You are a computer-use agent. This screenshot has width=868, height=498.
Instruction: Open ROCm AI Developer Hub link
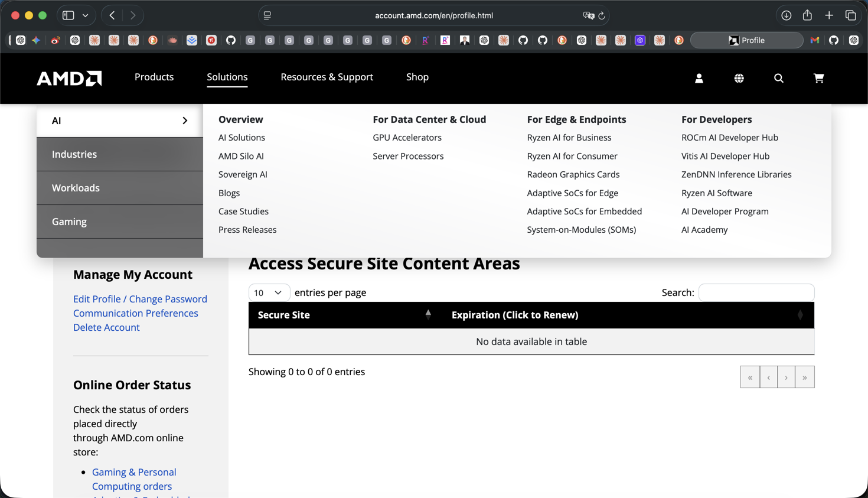pyautogui.click(x=730, y=138)
